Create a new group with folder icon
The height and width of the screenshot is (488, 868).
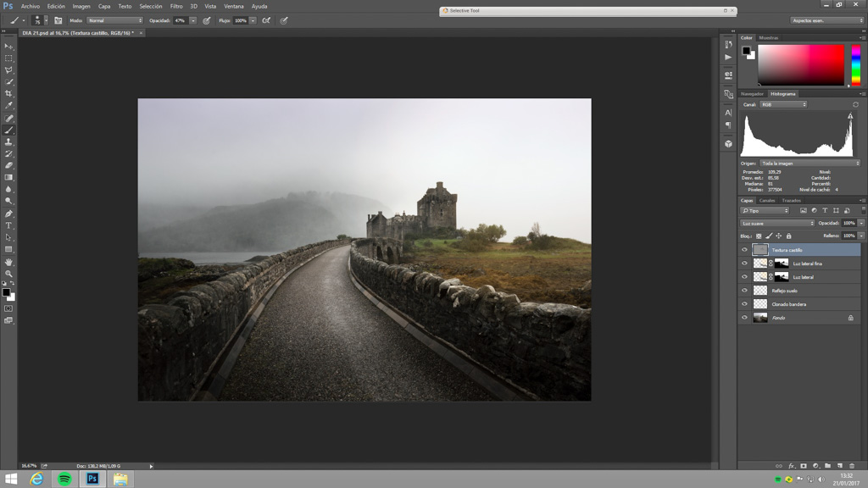[x=827, y=465]
